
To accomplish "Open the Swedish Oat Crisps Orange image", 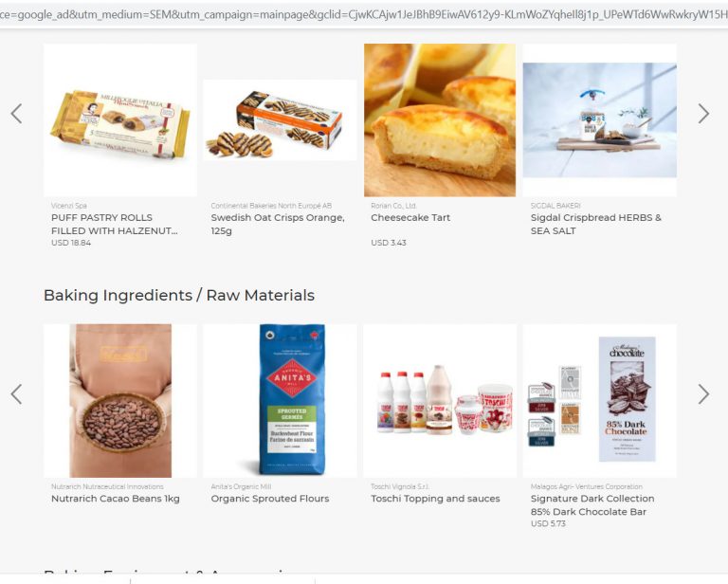I will [x=280, y=120].
